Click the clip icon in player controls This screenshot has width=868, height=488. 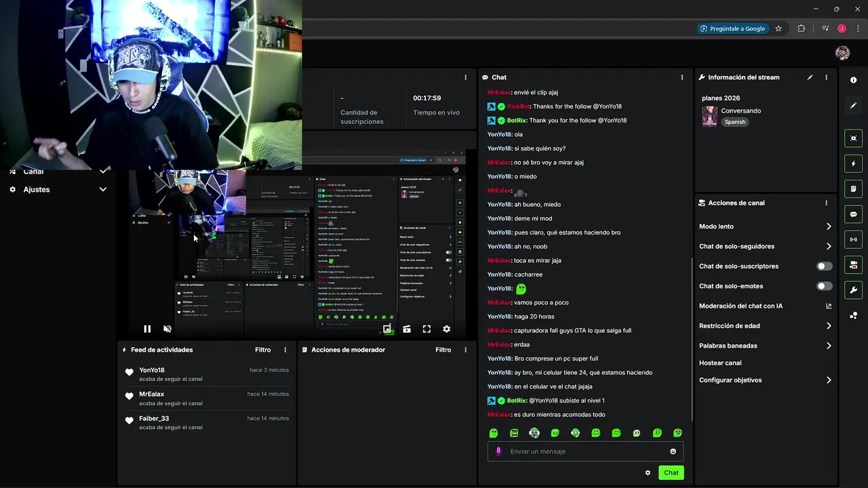[x=407, y=329]
